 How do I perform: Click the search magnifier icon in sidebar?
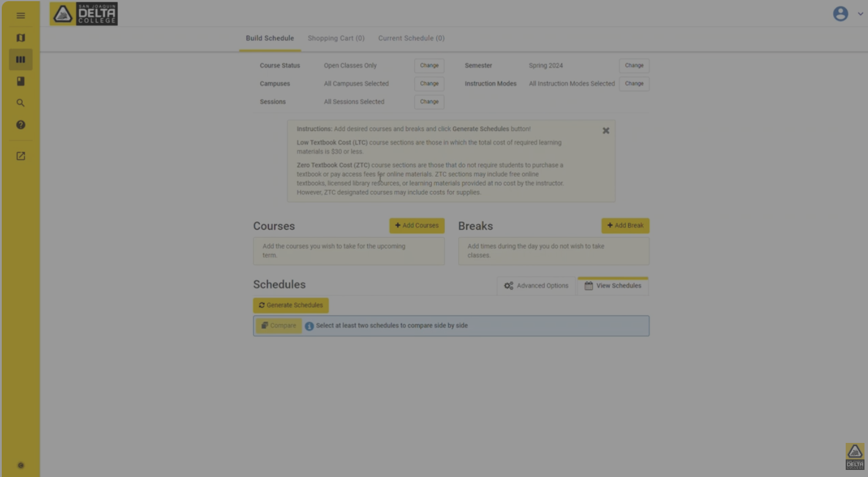pyautogui.click(x=21, y=103)
